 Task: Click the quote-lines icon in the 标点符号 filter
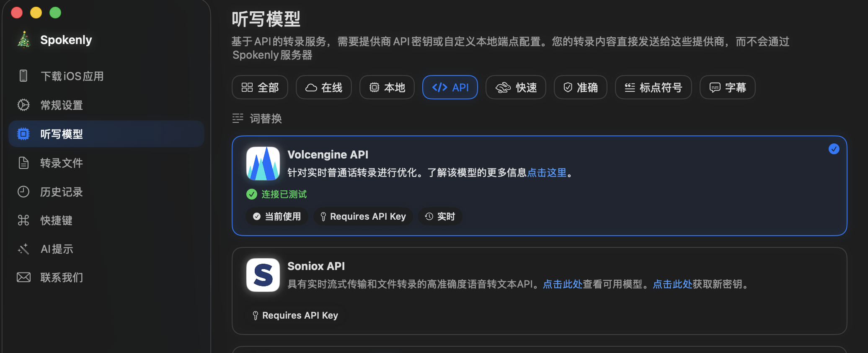coord(630,87)
